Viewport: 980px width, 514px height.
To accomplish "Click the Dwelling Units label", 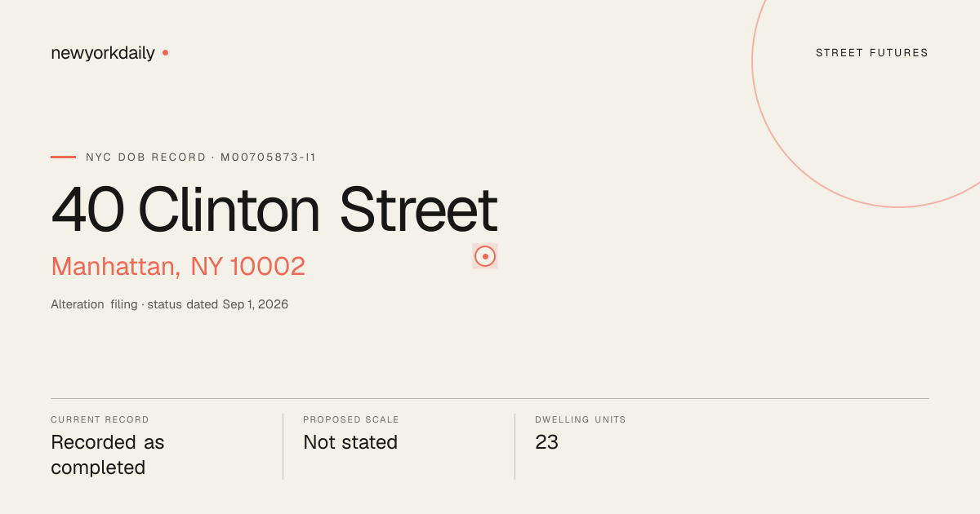I will (581, 419).
